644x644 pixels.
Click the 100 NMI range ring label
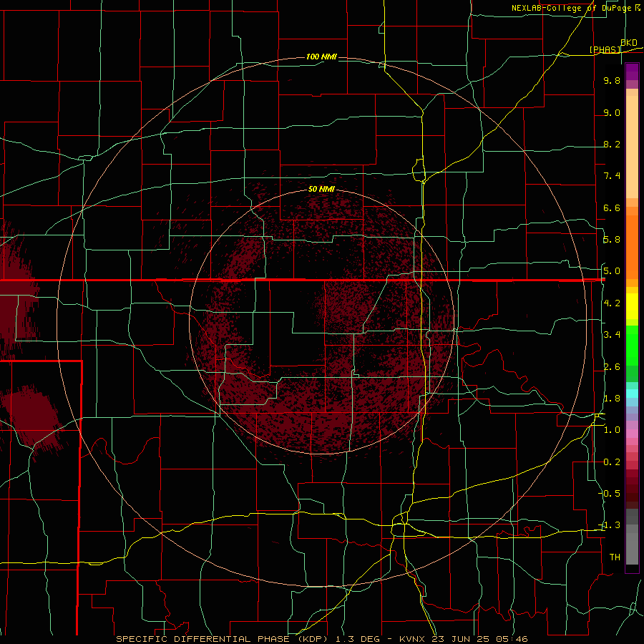pos(321,57)
